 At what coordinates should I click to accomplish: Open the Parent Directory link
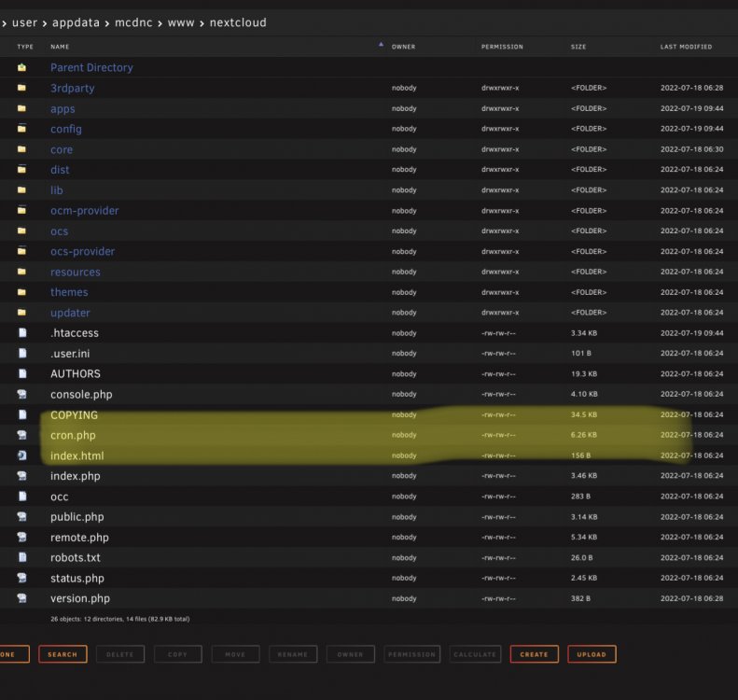pyautogui.click(x=91, y=68)
